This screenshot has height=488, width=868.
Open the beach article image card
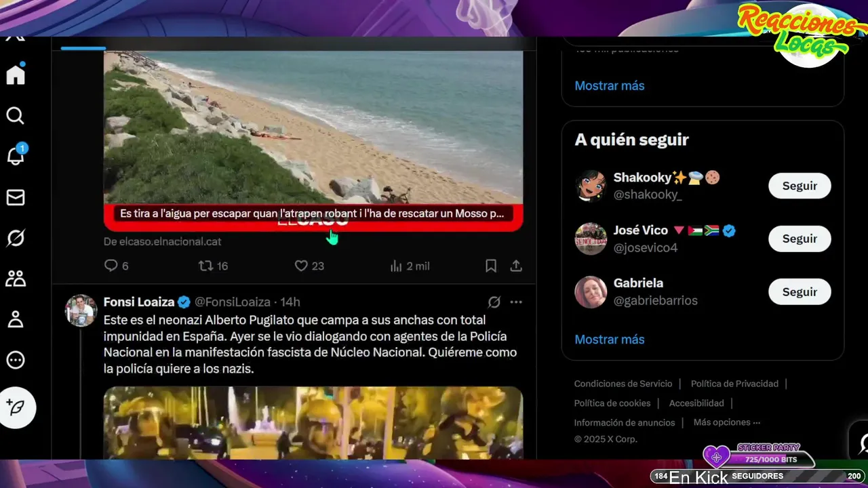click(x=313, y=141)
